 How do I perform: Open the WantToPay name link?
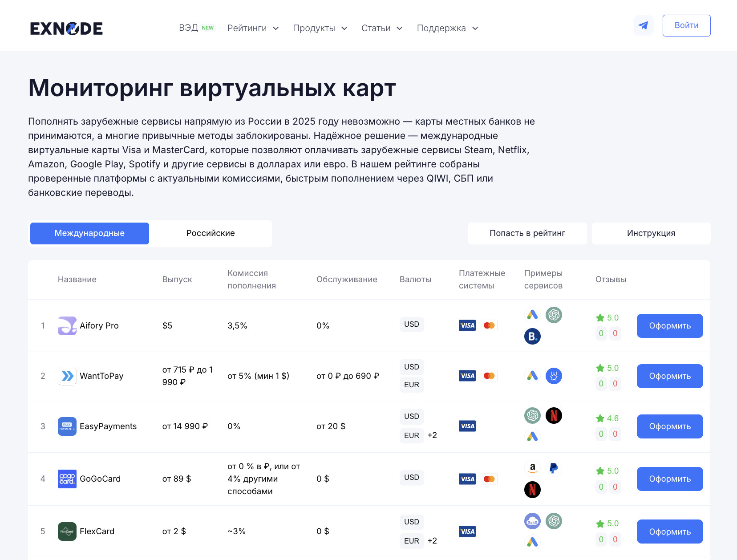tap(101, 376)
